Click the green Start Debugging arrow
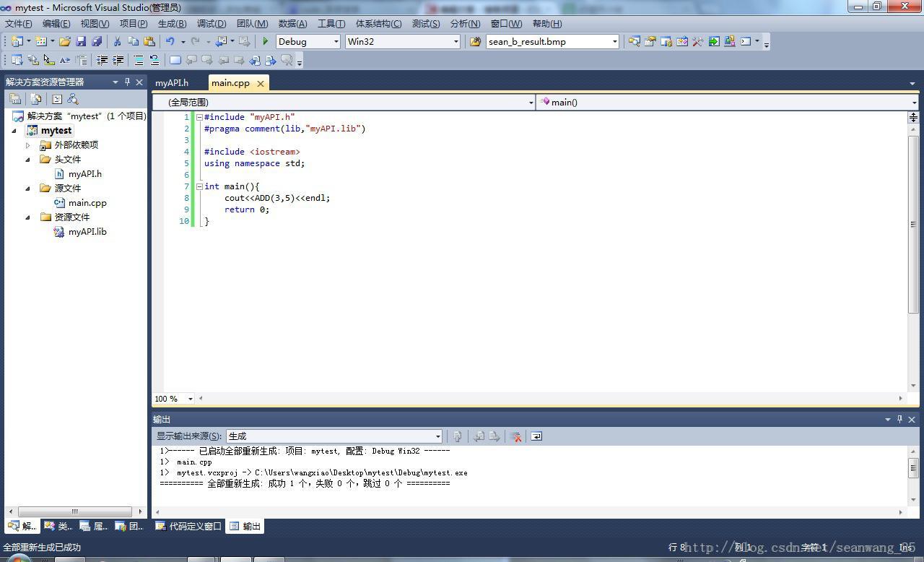The image size is (924, 562). [266, 42]
